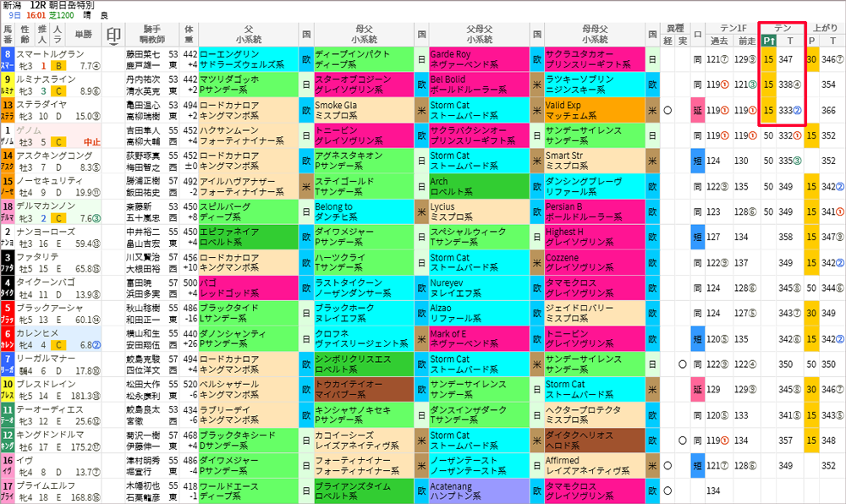Click orange C rank badge for デルマカンノン
Screen dimensions: 846x504
coord(58,218)
